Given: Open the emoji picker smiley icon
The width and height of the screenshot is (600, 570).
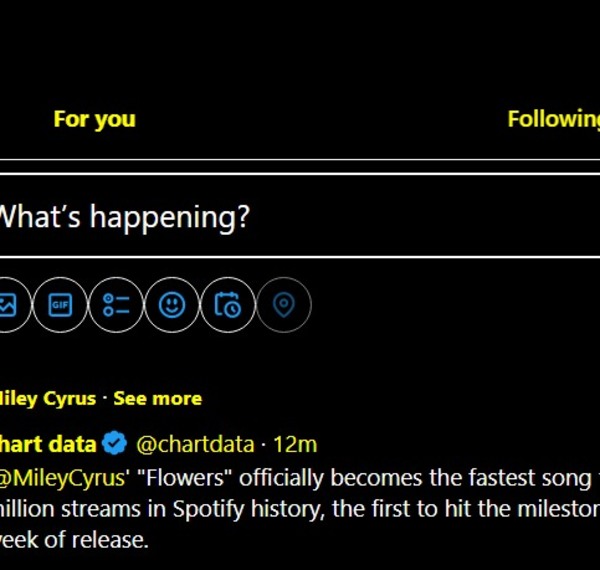Looking at the screenshot, I should (x=172, y=304).
